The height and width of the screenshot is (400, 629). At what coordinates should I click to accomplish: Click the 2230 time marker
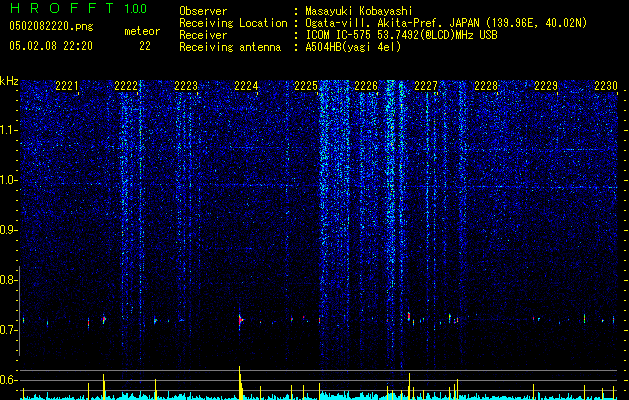[x=606, y=86]
